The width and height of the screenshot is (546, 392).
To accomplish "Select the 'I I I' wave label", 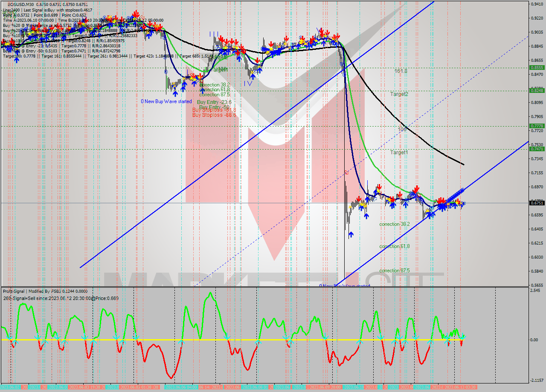I will (x=214, y=33).
